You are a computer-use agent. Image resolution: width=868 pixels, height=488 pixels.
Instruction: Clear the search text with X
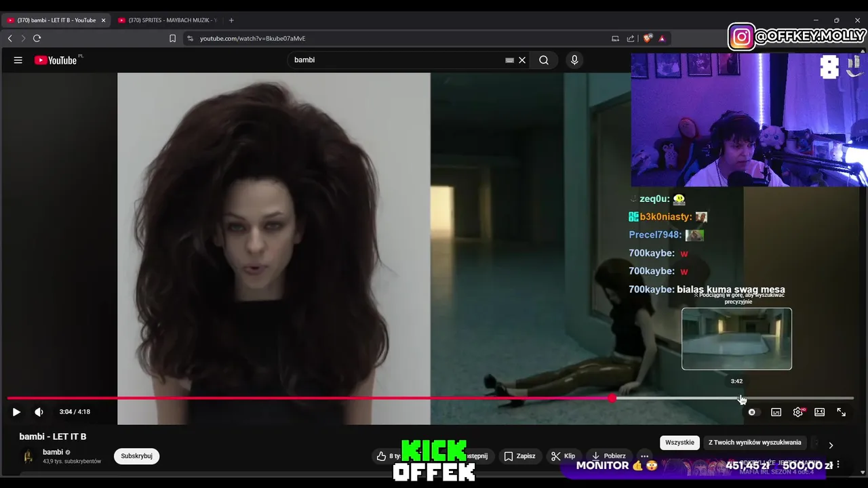522,60
